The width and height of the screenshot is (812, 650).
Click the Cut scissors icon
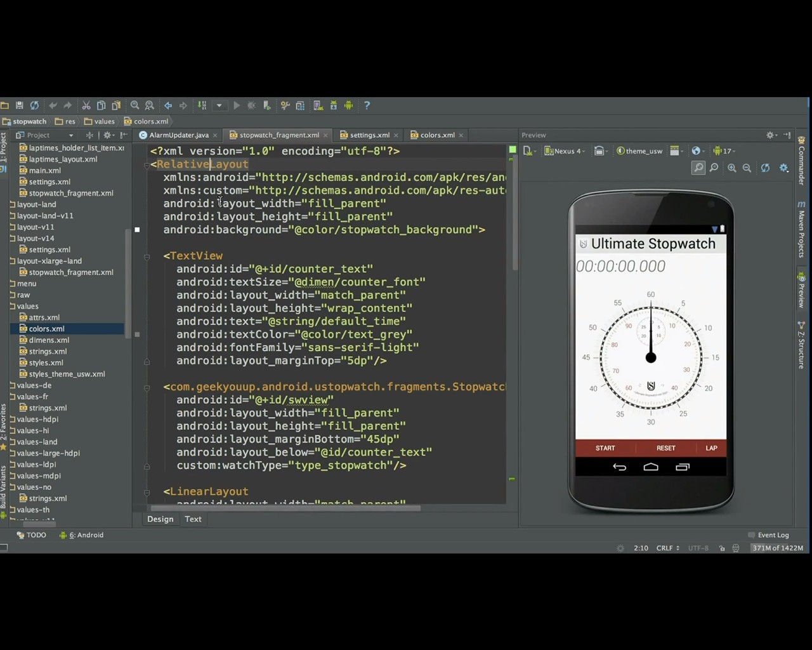86,105
